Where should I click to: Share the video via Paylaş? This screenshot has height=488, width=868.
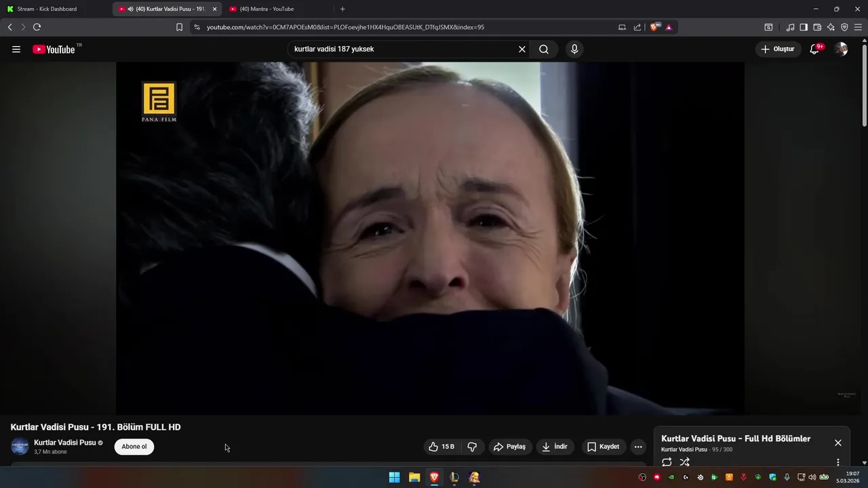point(510,447)
